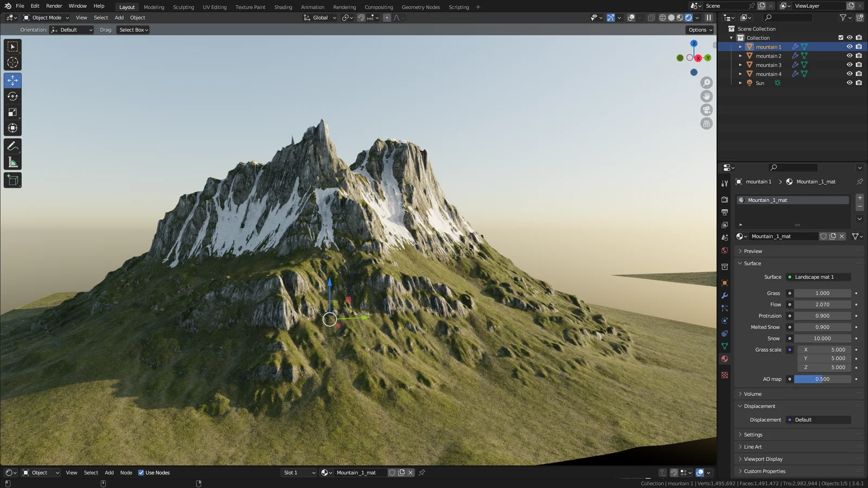Select the Rotate tool
This screenshot has height=488, width=868.
tap(12, 96)
